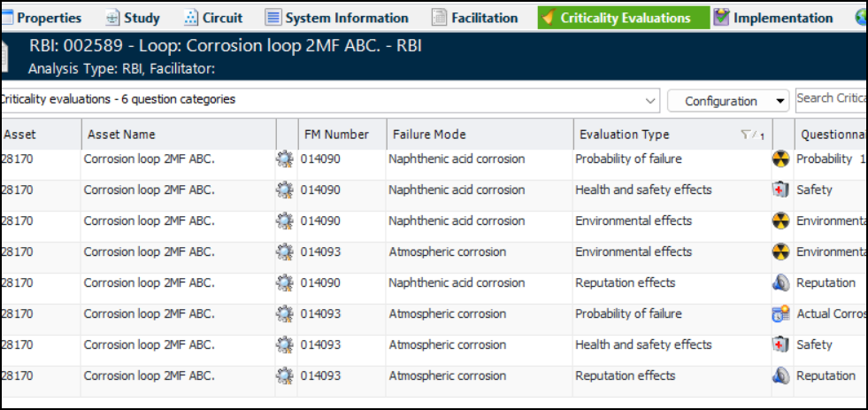Click filter icon in Evaluation Type header

(x=747, y=135)
